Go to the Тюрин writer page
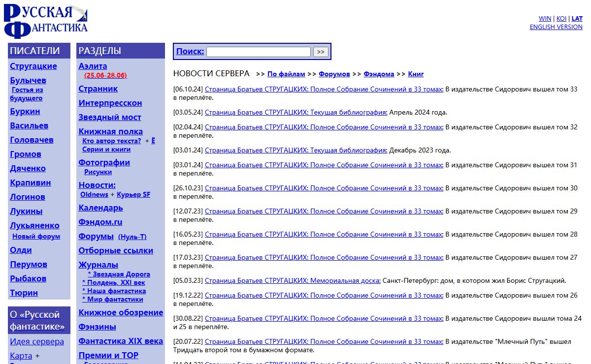Screen dimensions: 591x364 click(24, 293)
